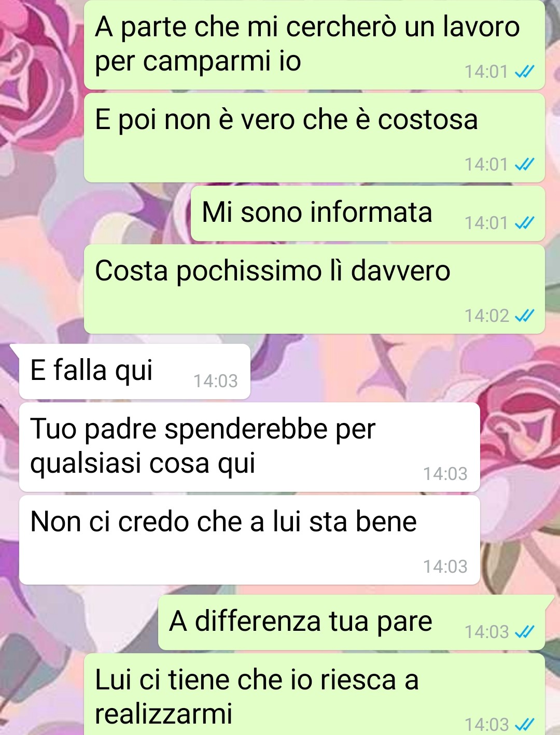Select the 'A differenza tua pare' sent message
The height and width of the screenshot is (735, 560).
[352, 623]
